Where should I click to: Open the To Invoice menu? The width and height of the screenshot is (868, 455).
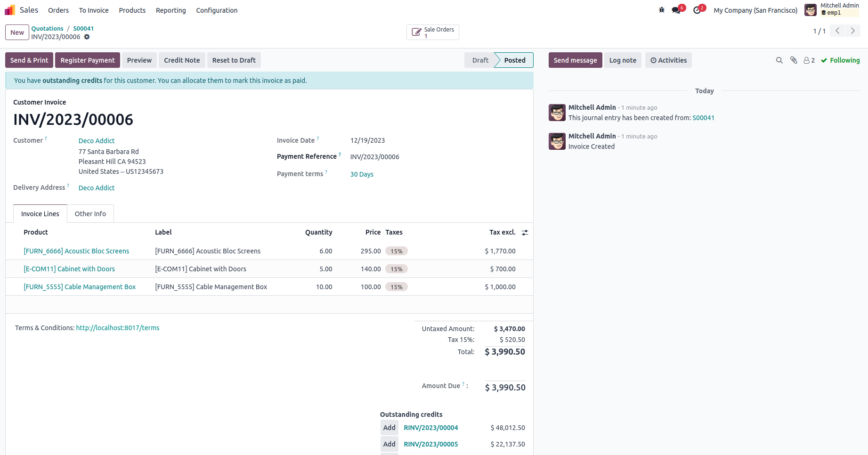(x=94, y=10)
